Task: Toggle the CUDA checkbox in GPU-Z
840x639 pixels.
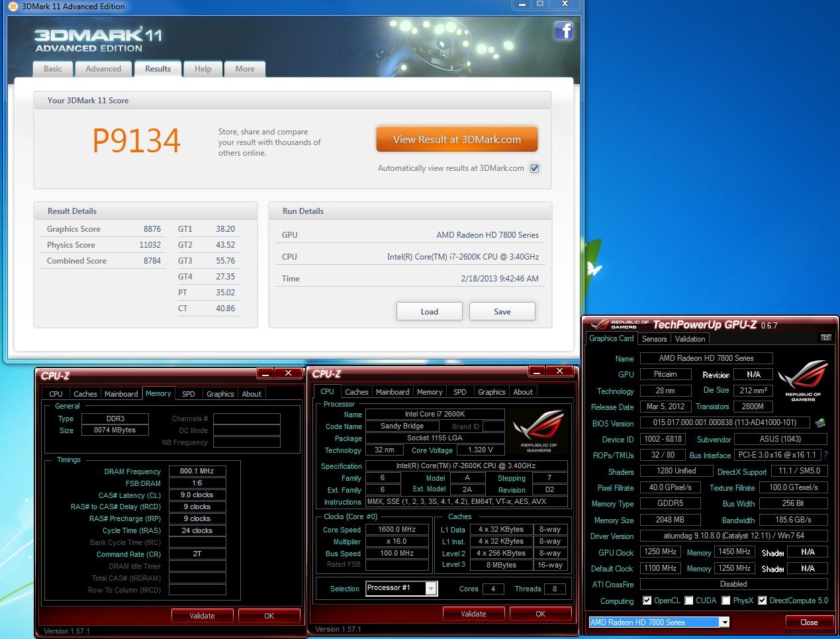Action: (x=688, y=601)
